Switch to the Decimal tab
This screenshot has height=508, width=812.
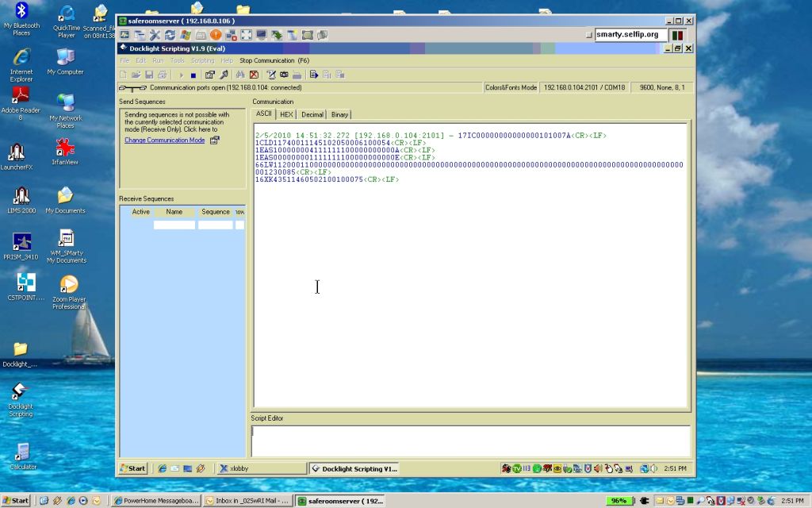tap(312, 114)
